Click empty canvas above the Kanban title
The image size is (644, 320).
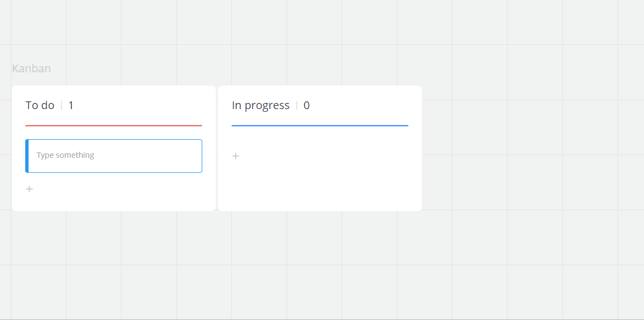click(x=165, y=27)
